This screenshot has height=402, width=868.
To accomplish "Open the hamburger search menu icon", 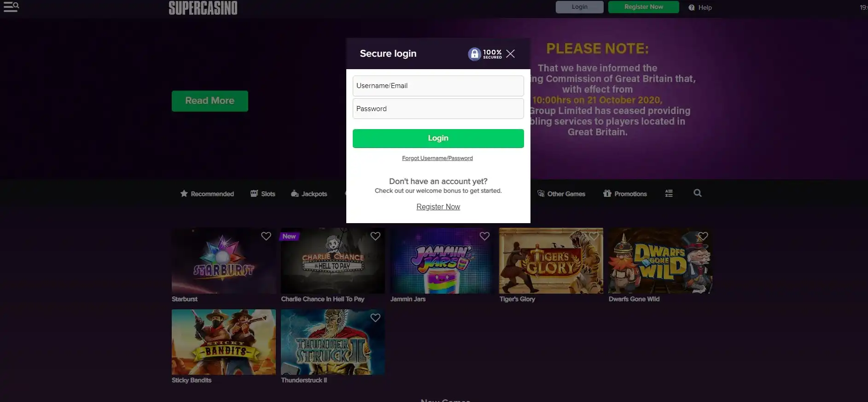I will click(x=11, y=7).
